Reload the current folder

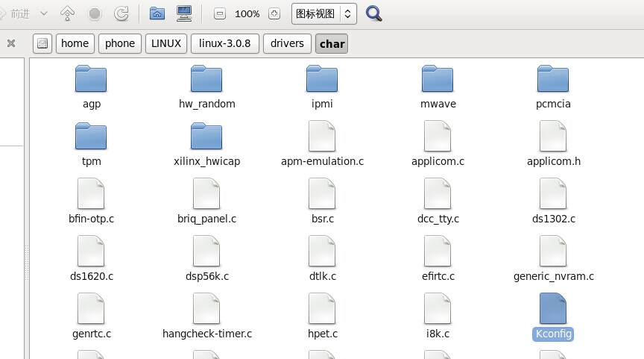click(121, 13)
